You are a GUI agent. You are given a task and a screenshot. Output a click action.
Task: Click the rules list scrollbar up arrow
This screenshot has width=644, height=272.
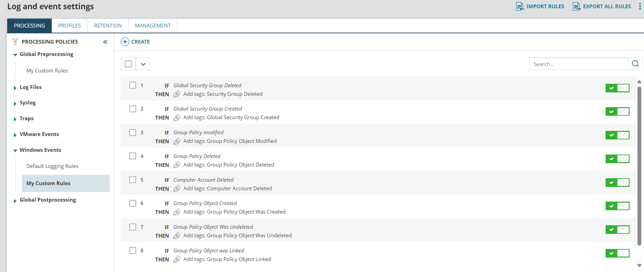point(639,82)
